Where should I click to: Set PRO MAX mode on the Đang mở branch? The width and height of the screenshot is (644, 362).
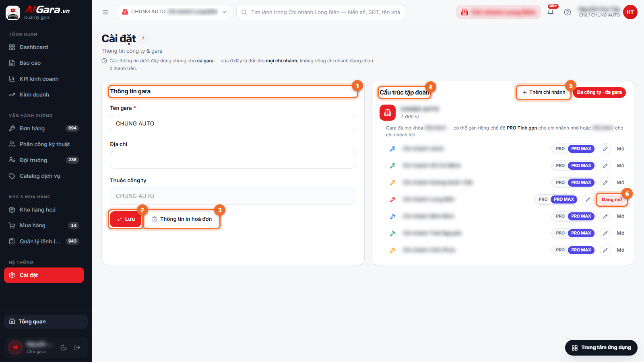tap(564, 200)
